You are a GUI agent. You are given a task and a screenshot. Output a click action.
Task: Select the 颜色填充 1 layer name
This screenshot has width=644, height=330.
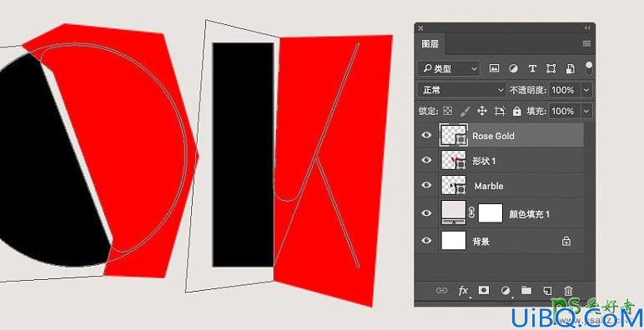(529, 214)
